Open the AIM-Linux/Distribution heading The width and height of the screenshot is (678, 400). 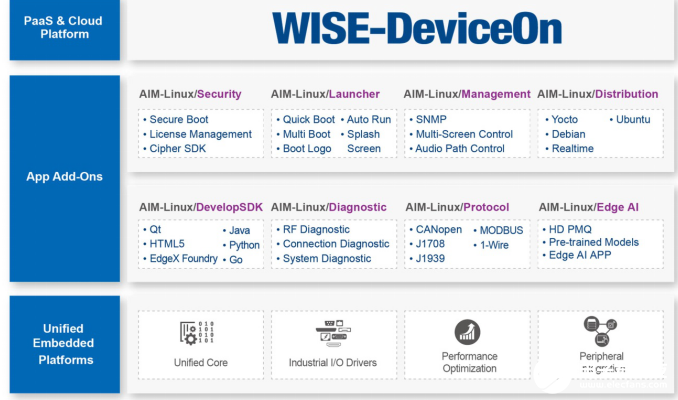(598, 94)
